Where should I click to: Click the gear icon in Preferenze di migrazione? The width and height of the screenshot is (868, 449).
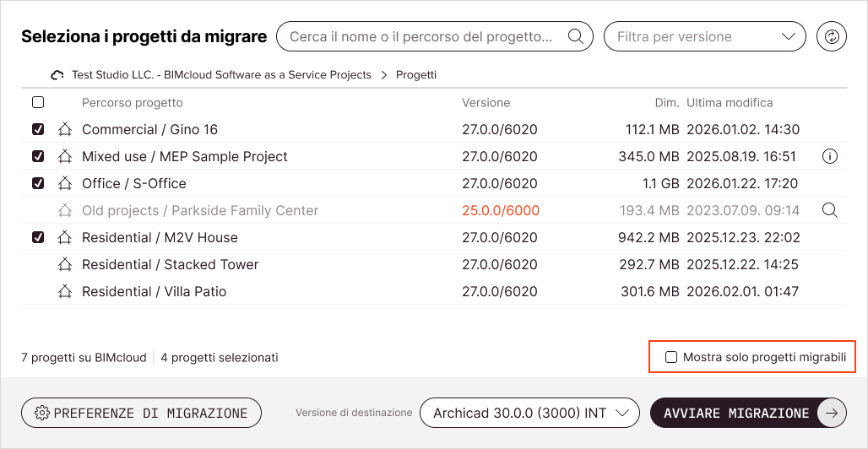[42, 413]
